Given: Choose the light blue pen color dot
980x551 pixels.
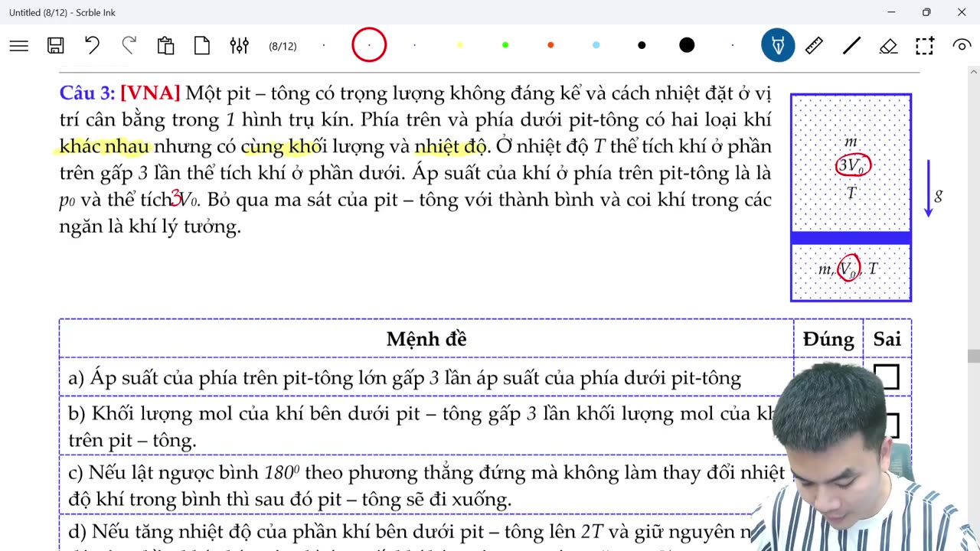Looking at the screenshot, I should (x=596, y=46).
